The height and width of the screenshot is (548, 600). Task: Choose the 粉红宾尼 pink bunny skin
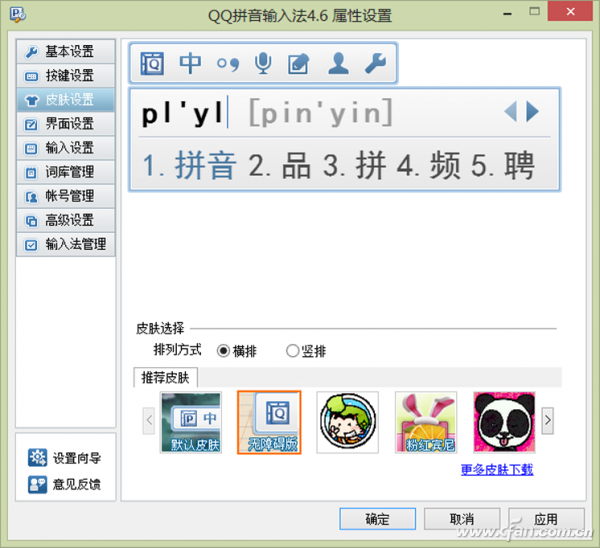(x=426, y=422)
